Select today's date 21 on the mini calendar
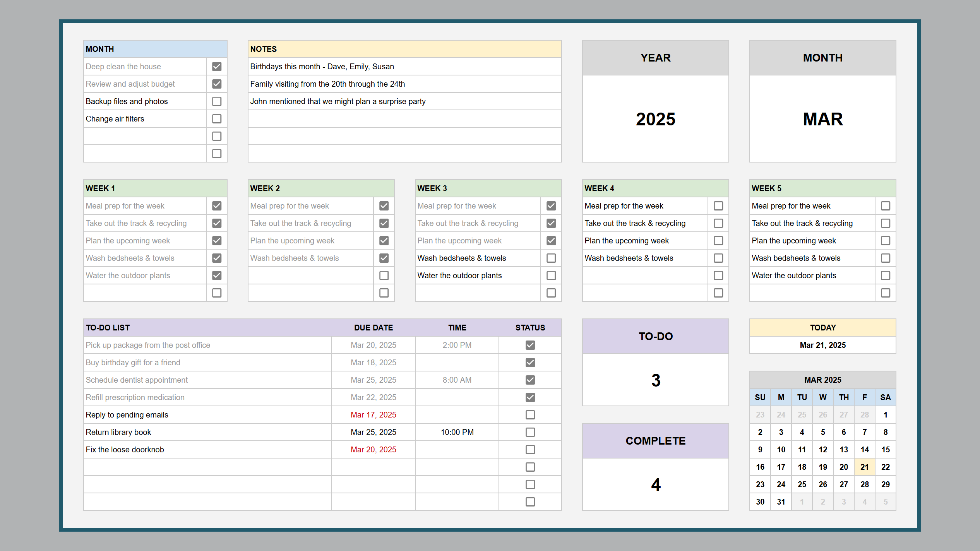Screen dimensions: 980x551 point(864,467)
